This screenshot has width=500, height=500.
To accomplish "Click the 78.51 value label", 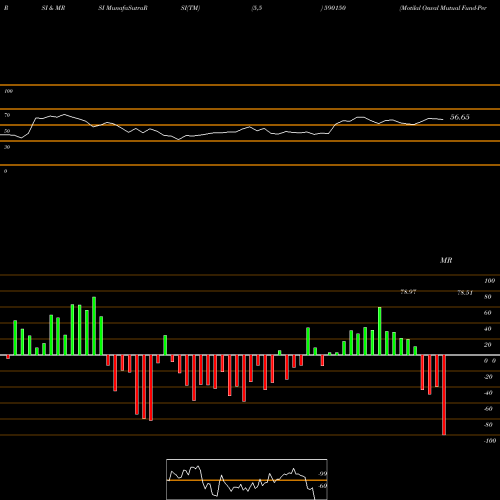I will 465,293.
